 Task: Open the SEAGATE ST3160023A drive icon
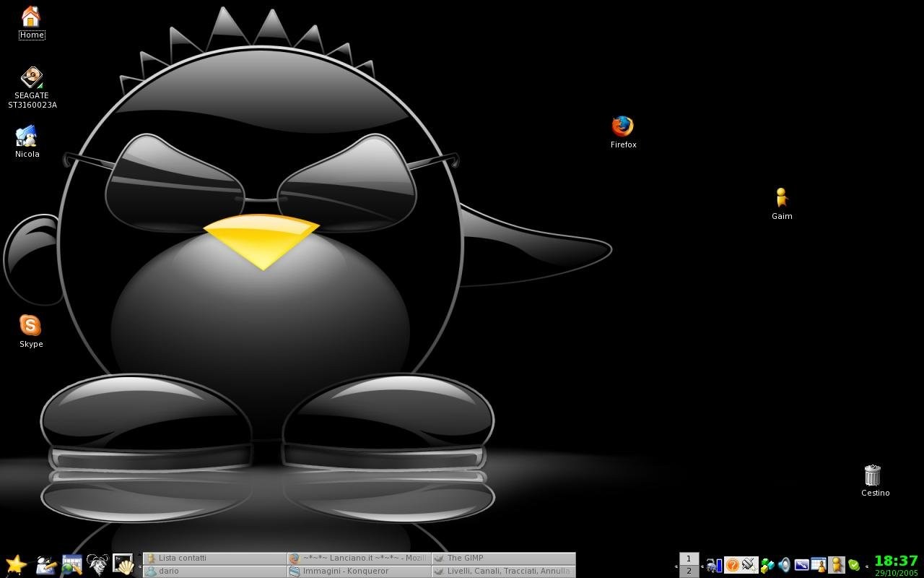click(x=32, y=87)
